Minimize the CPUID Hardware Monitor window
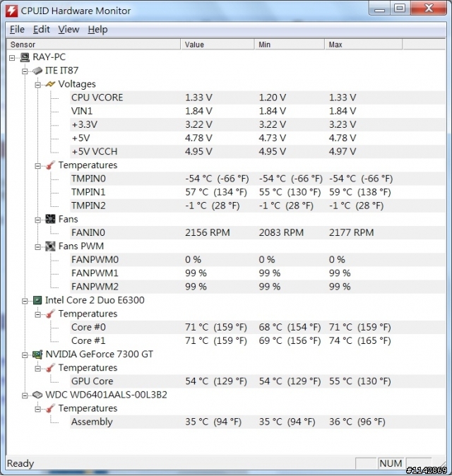The width and height of the screenshot is (452, 476). [x=379, y=8]
